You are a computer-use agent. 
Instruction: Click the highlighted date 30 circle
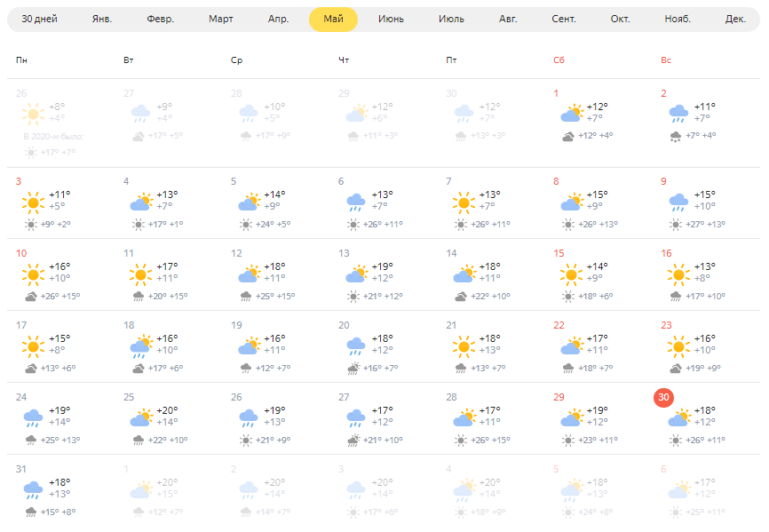click(663, 397)
